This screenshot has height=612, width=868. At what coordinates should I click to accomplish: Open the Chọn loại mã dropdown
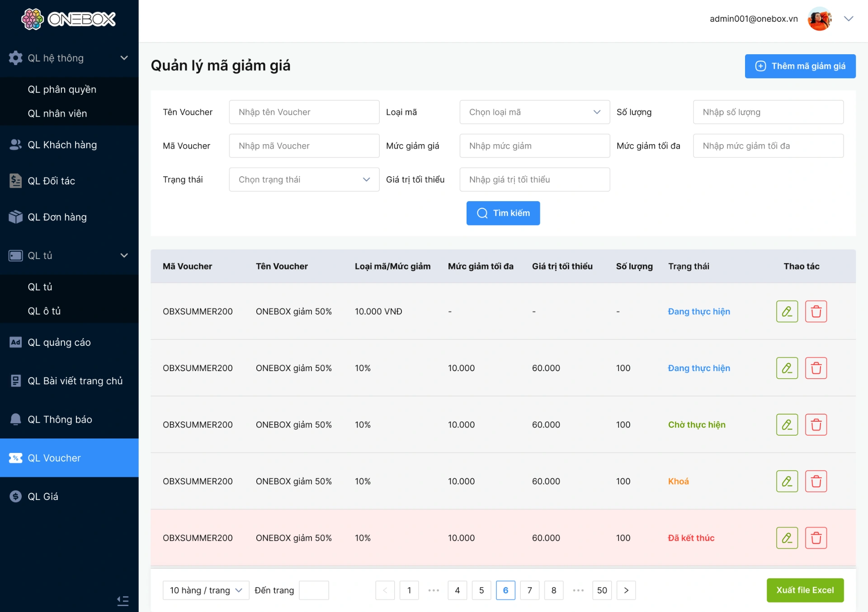pyautogui.click(x=534, y=112)
